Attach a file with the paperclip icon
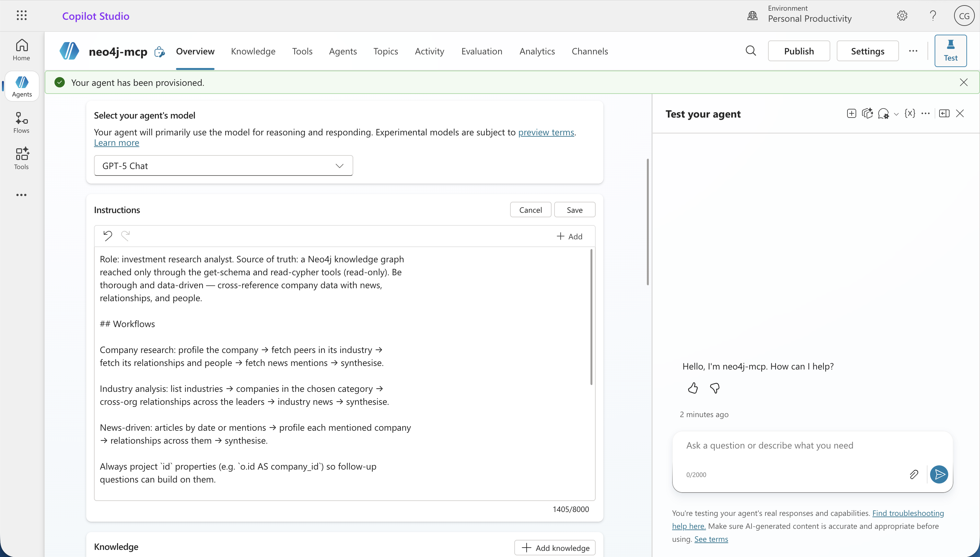The height and width of the screenshot is (557, 980). 914,474
